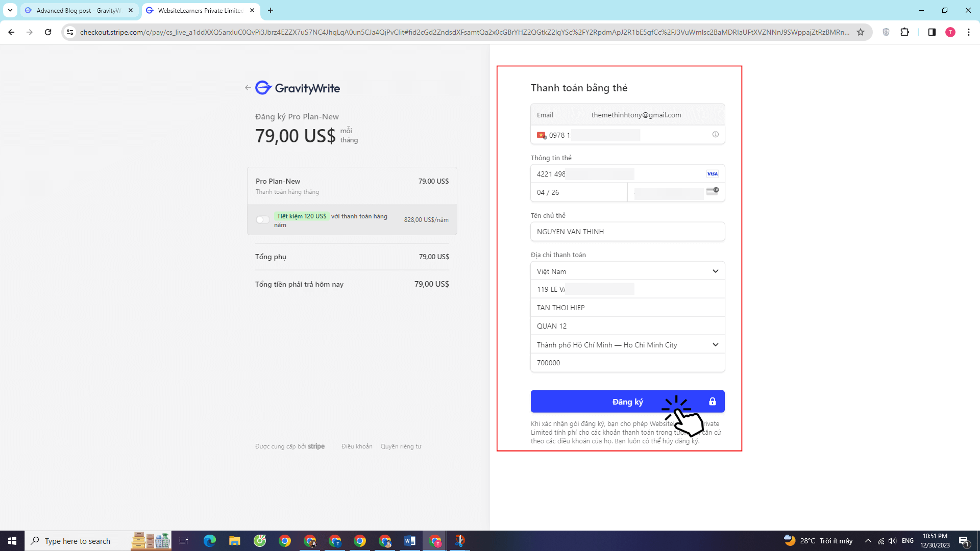
Task: Open the Quyền riêng tư privacy link
Action: 401,446
